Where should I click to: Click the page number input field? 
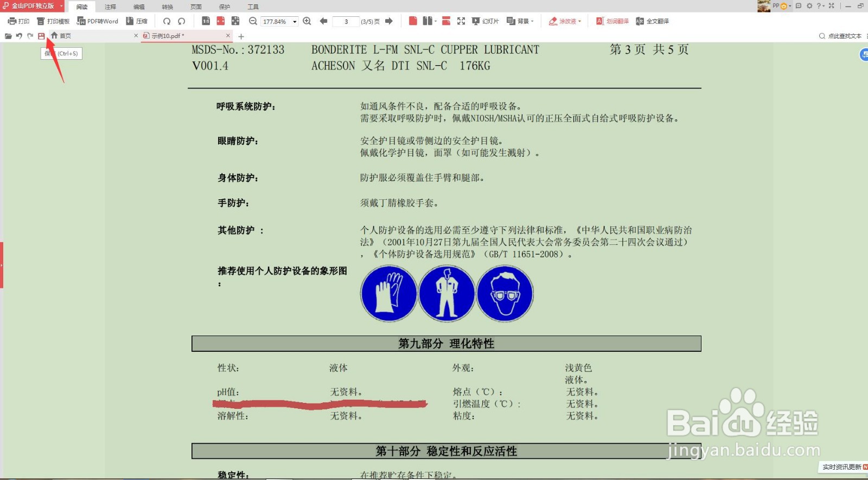click(346, 22)
